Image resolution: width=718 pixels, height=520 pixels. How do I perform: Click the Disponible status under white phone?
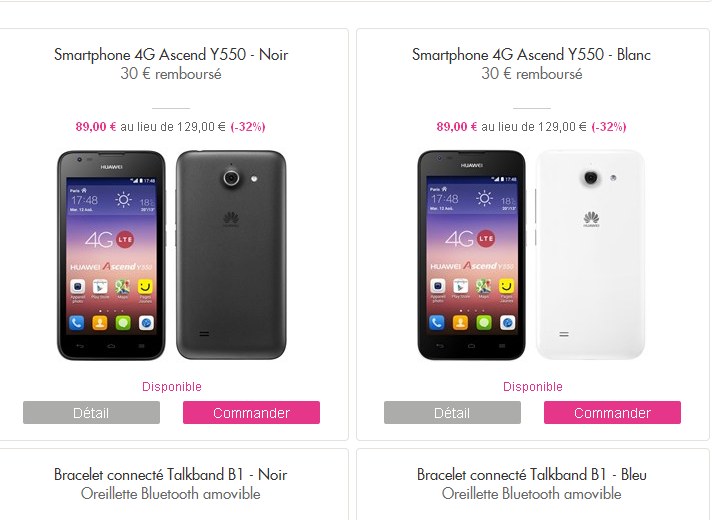pyautogui.click(x=533, y=387)
